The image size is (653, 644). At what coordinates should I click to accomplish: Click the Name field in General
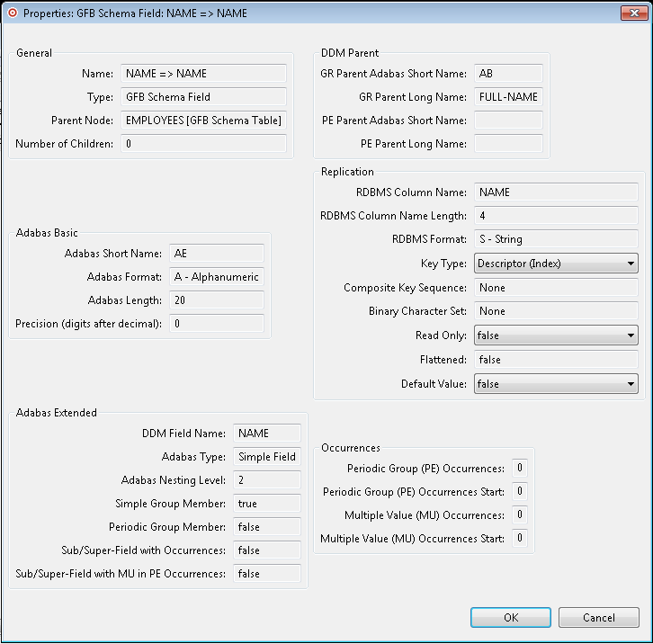pos(203,74)
